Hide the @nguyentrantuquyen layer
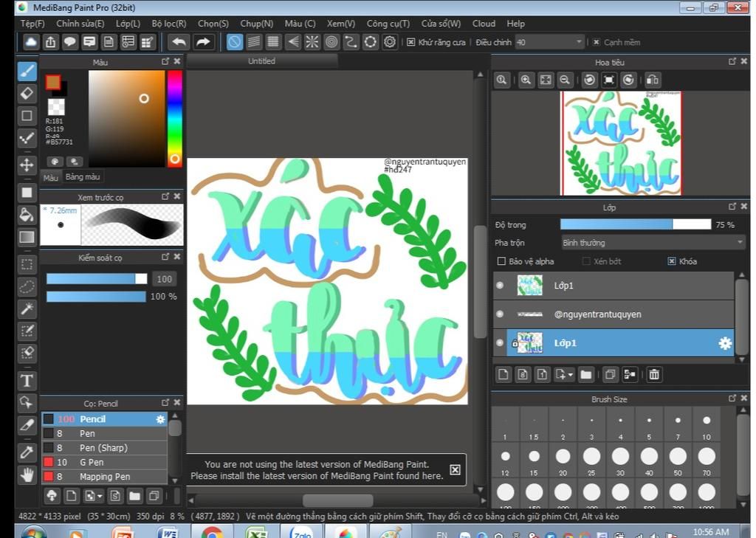The width and height of the screenshot is (756, 538). tap(500, 314)
